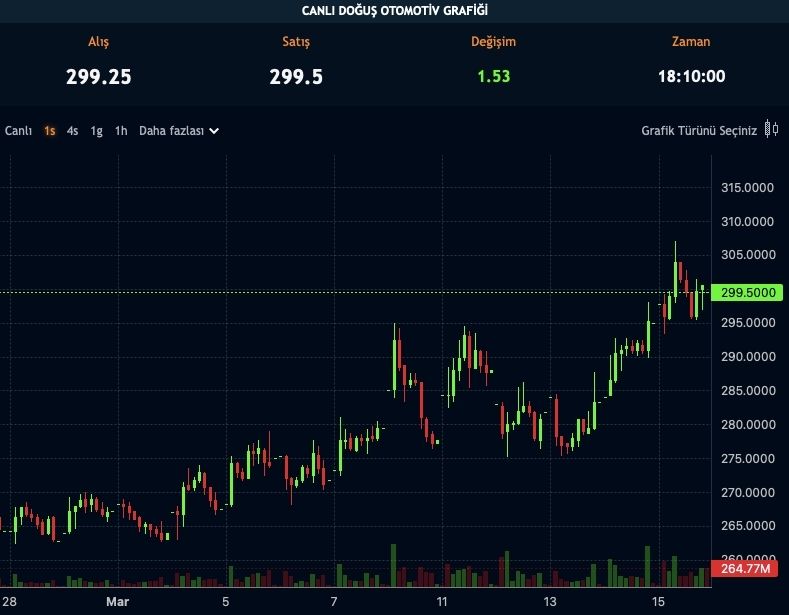Switch to the 1g timeframe

coord(97,131)
